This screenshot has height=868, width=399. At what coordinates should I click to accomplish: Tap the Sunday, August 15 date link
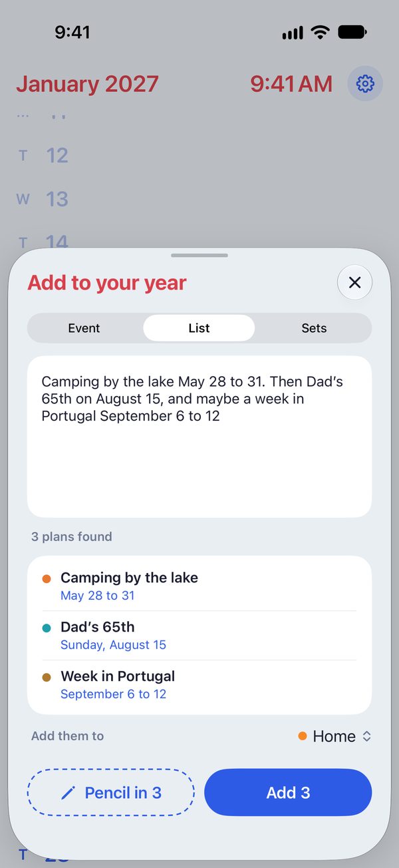point(113,645)
